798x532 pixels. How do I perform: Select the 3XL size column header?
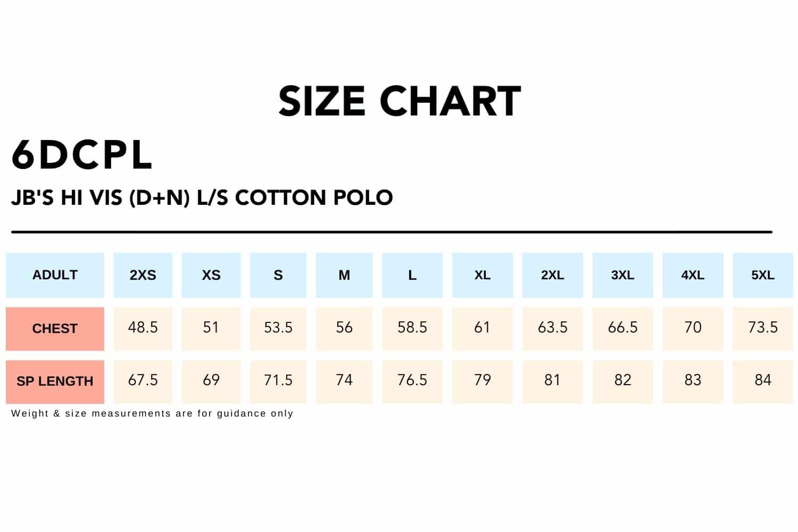pos(622,275)
